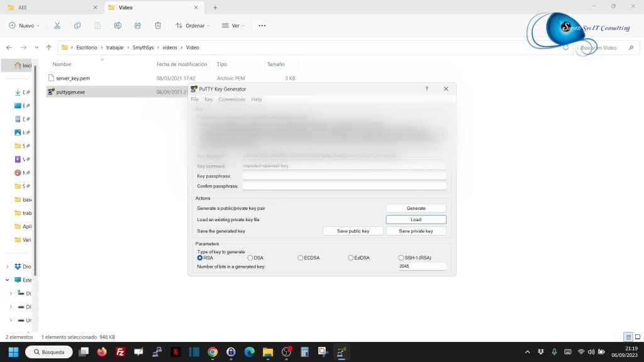Select the server_key.pem file
Image resolution: width=644 pixels, height=362 pixels.
coord(73,78)
